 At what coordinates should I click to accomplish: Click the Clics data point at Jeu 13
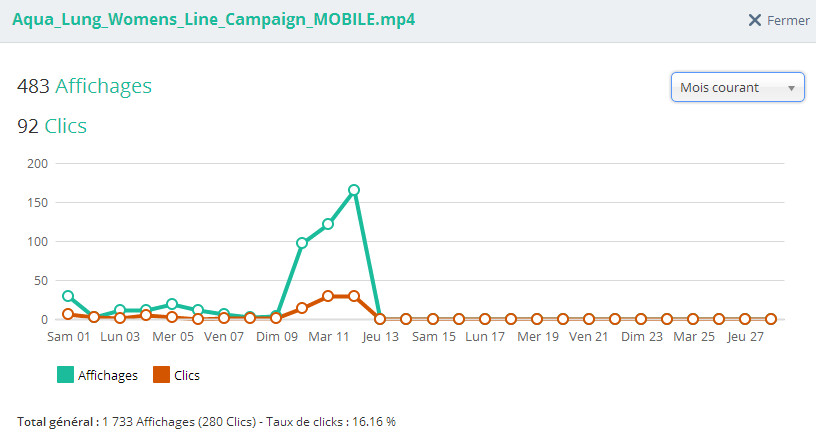380,319
